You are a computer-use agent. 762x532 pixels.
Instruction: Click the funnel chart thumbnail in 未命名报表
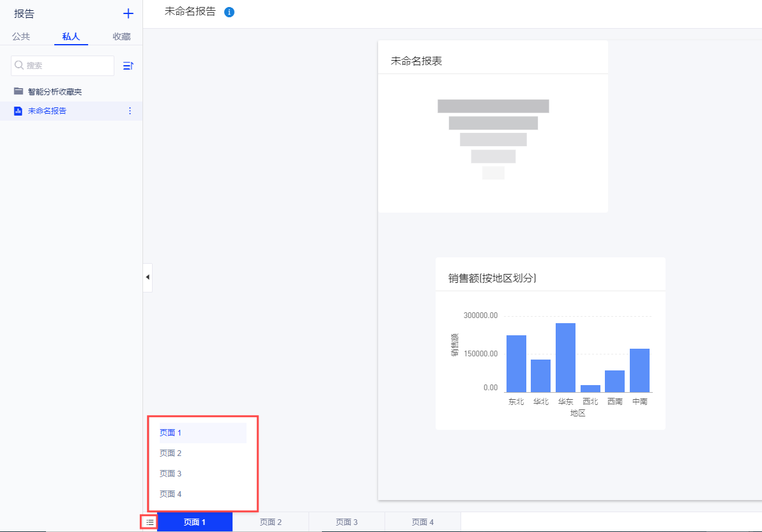(x=493, y=139)
